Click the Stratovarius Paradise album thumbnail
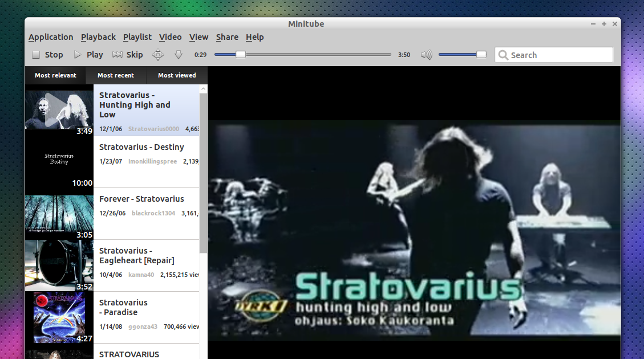644x359 pixels. [59, 317]
